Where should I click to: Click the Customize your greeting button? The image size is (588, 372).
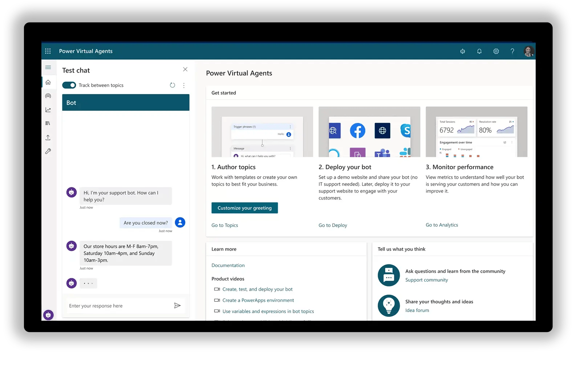(244, 208)
